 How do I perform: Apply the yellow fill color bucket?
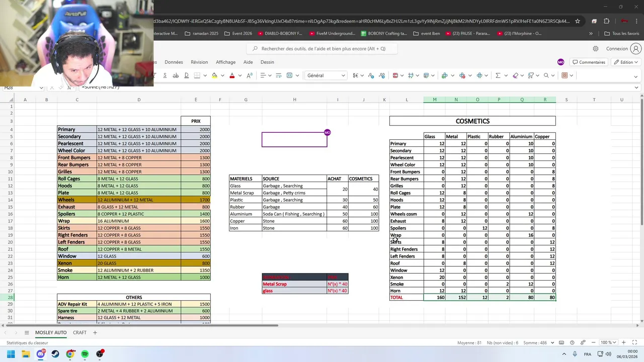point(214,75)
